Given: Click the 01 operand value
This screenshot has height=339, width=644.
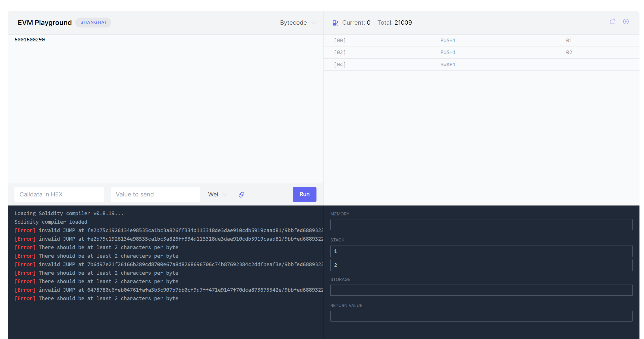Looking at the screenshot, I should [569, 41].
